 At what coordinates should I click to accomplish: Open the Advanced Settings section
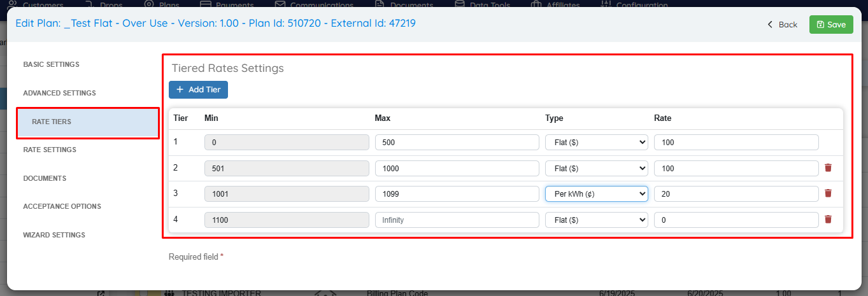[59, 93]
